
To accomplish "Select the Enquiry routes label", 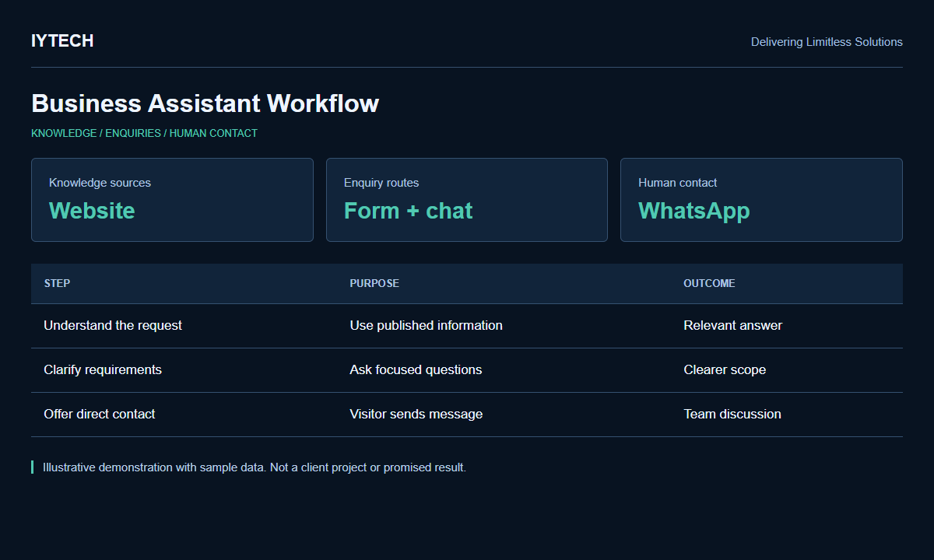I will coord(381,183).
